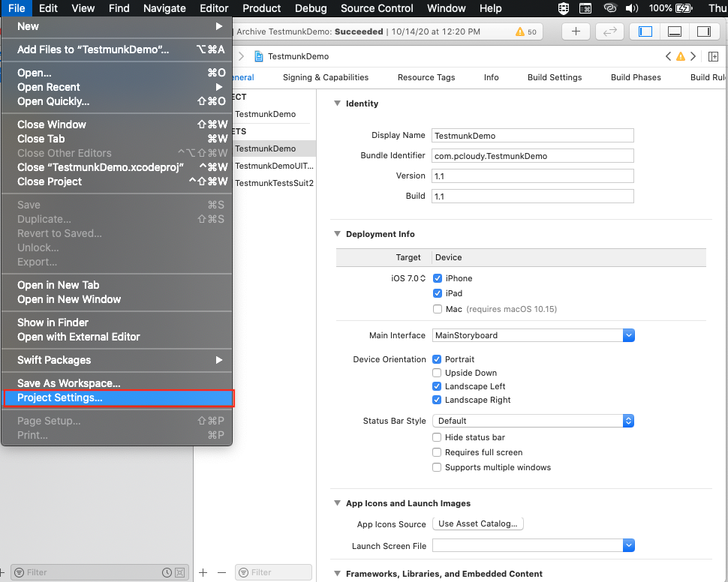Remove the selected target with minus button
The image size is (728, 582).
tap(222, 572)
